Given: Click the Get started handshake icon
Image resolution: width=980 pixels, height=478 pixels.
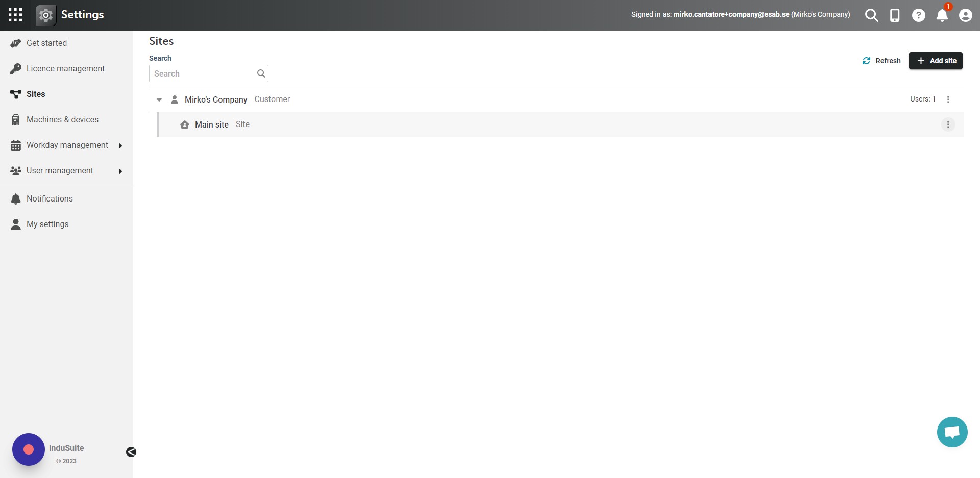Looking at the screenshot, I should click(16, 43).
